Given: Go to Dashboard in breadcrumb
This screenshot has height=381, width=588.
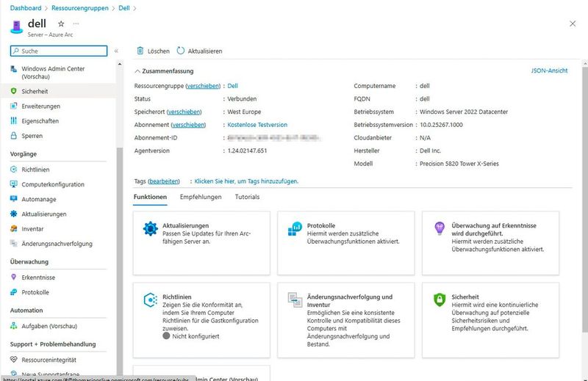Looking at the screenshot, I should point(26,8).
